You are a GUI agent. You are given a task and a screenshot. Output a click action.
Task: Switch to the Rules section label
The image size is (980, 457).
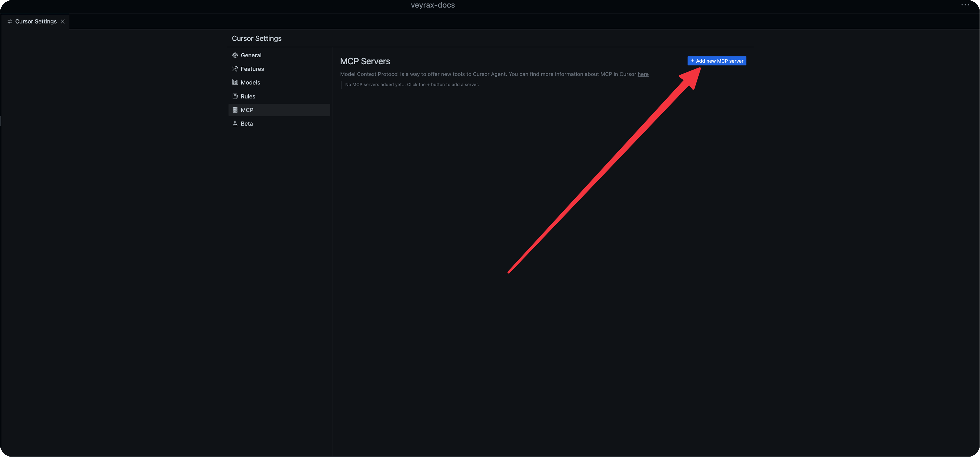(248, 96)
